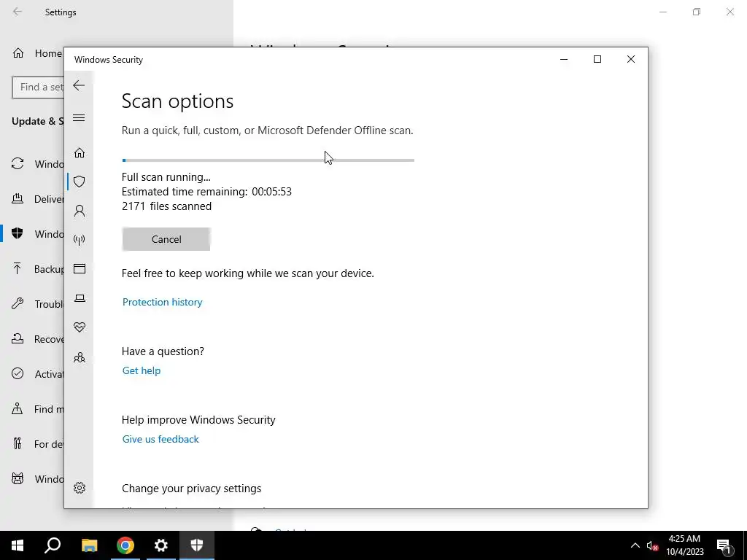Screen dimensions: 747x560
Task: Select Activation in Settings sidebar
Action: (36, 374)
